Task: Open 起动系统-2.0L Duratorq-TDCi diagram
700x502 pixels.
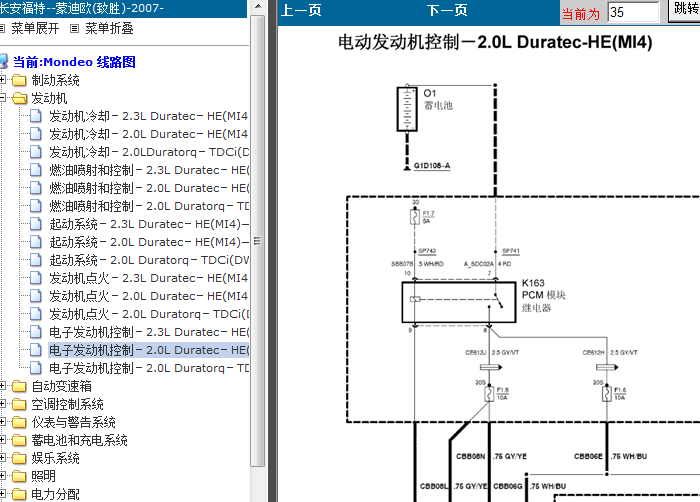Action: coord(149,260)
